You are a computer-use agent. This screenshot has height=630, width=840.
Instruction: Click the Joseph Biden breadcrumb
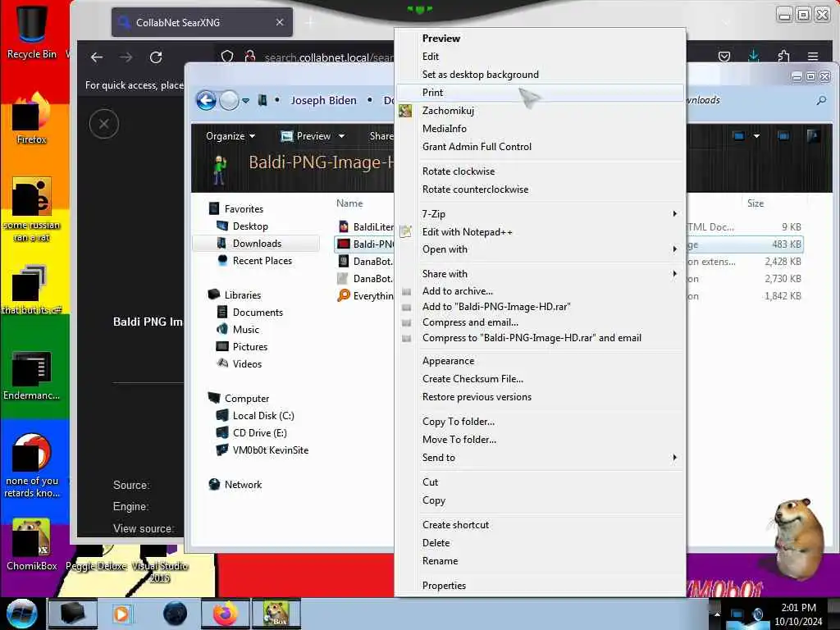click(x=323, y=100)
